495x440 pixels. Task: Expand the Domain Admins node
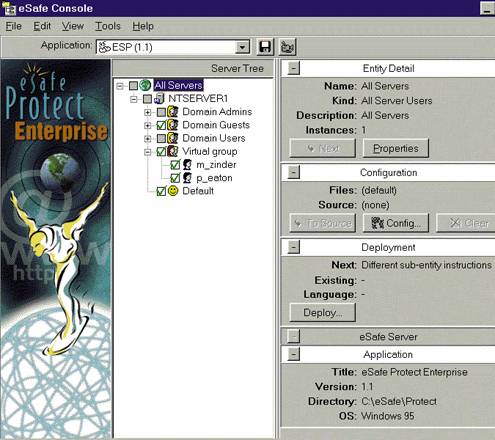(148, 113)
